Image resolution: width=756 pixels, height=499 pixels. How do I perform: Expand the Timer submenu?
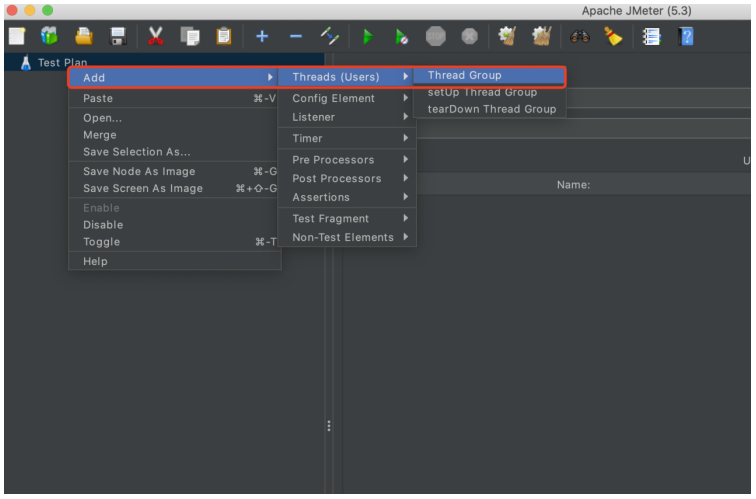[x=347, y=138]
